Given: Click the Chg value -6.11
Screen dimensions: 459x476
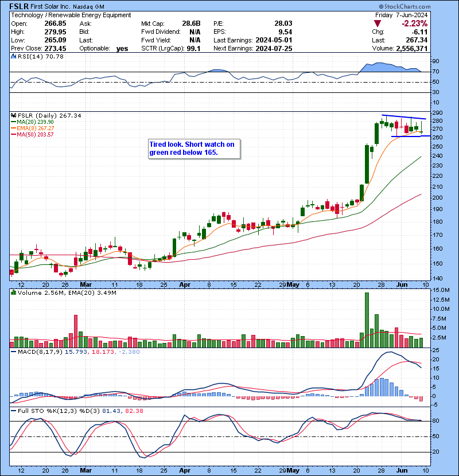Looking at the screenshot, I should coord(419,32).
